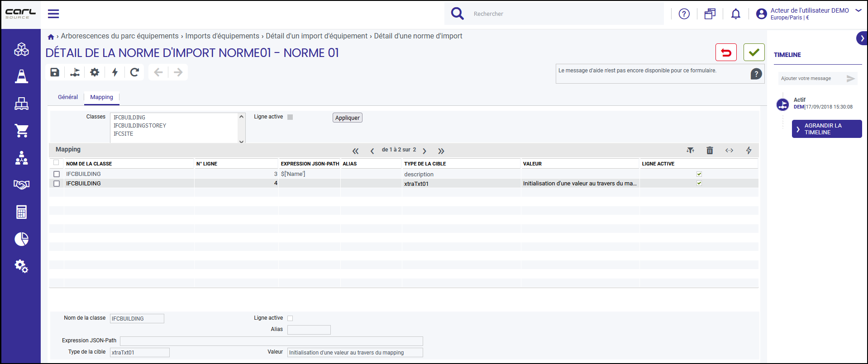The height and width of the screenshot is (364, 868).
Task: Click the Alias input field
Action: (x=309, y=330)
